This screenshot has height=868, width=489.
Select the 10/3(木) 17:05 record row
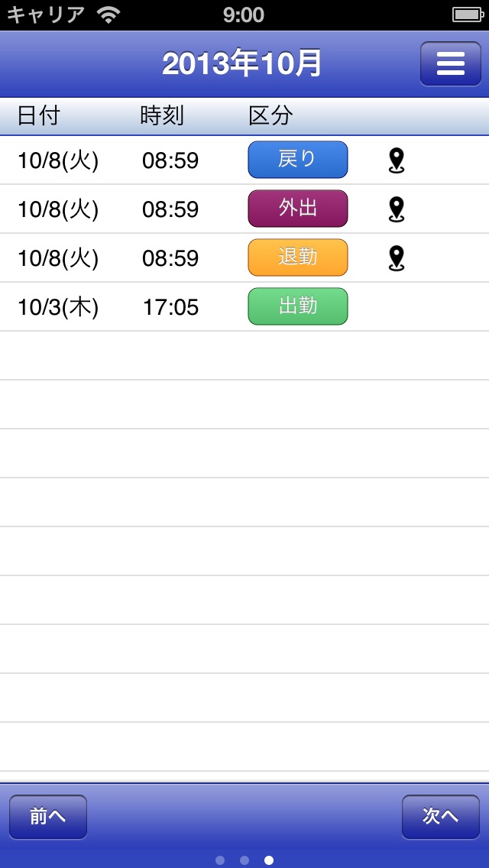(244, 306)
